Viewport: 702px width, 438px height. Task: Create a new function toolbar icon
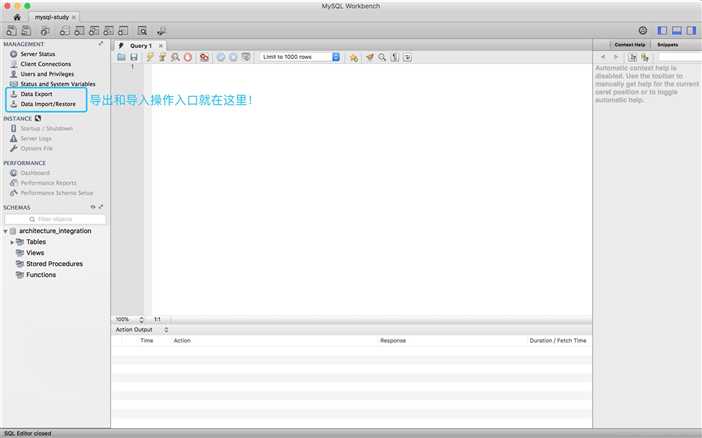[x=123, y=31]
